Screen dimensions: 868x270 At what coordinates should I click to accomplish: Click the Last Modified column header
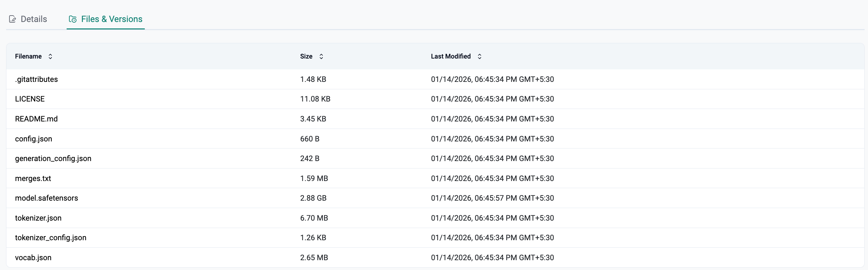451,57
